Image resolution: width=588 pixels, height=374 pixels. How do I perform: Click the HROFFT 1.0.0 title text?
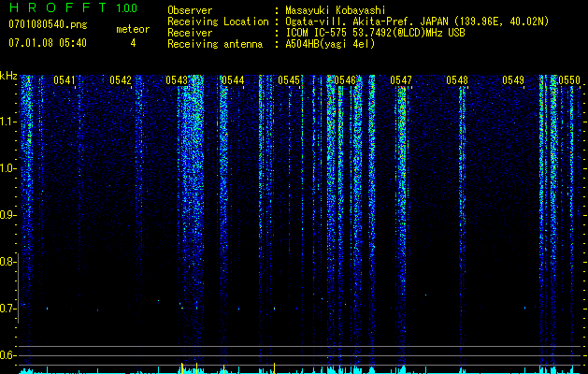(73, 7)
